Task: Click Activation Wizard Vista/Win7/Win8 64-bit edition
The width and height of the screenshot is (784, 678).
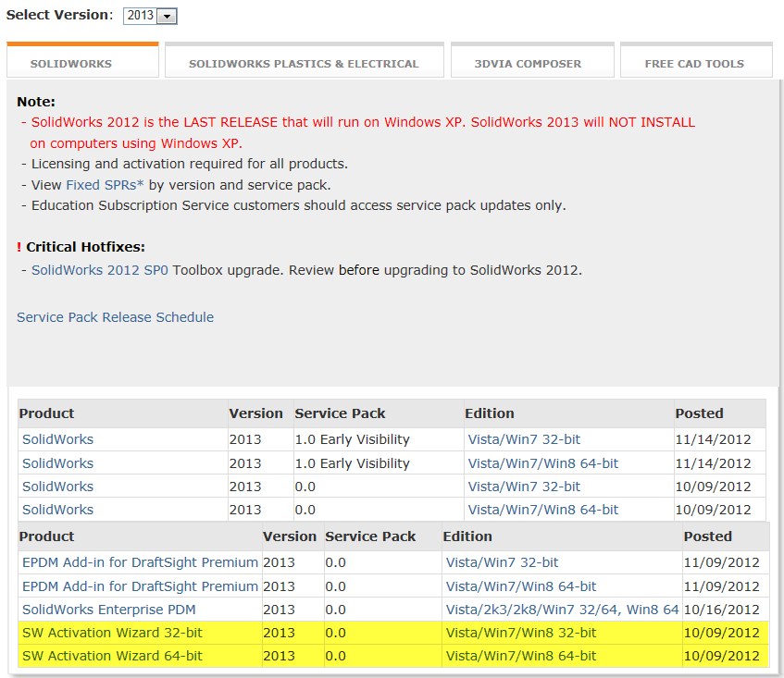Action: tap(521, 656)
